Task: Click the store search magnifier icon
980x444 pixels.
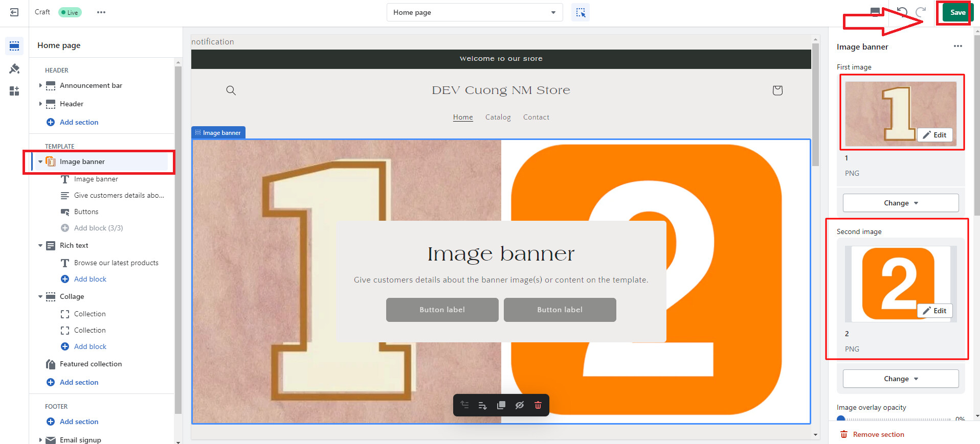Action: [x=231, y=90]
